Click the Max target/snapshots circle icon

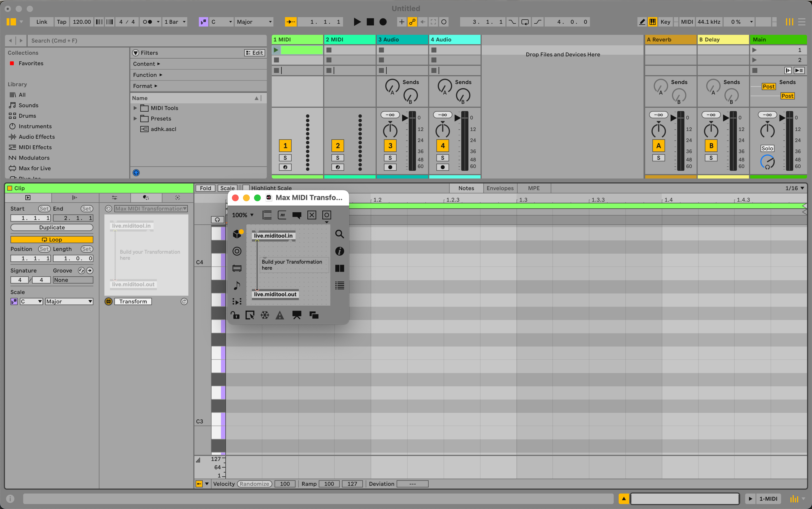click(237, 251)
